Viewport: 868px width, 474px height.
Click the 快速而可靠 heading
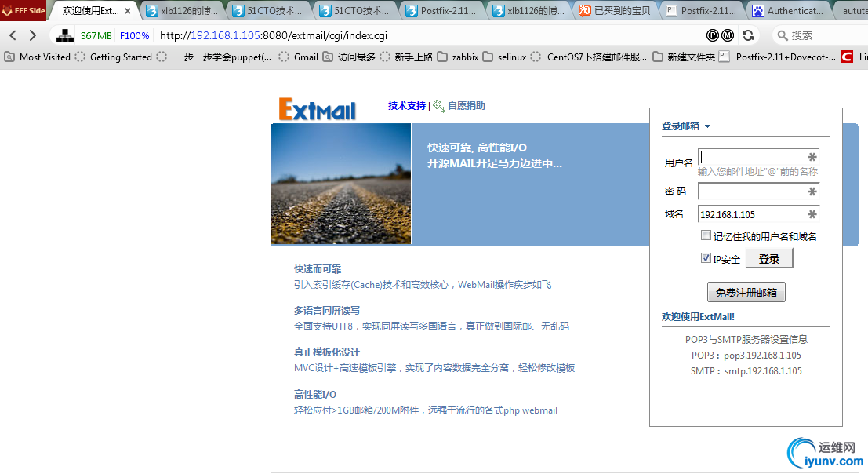(318, 269)
